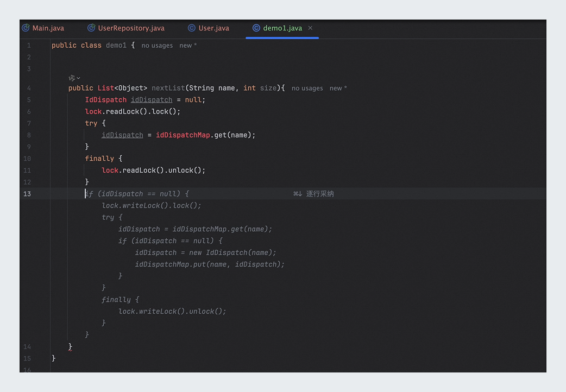Click the 'List<Object>' return type
566x392 pixels.
[x=122, y=88]
